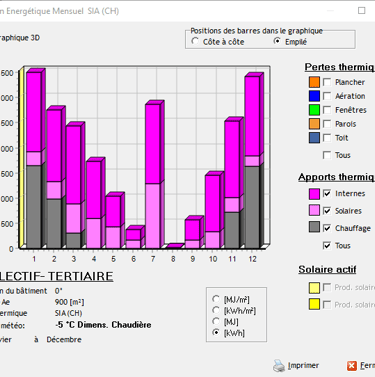375x377 pixels.
Task: Enable the Aération losses checkbox
Action: coord(327,96)
